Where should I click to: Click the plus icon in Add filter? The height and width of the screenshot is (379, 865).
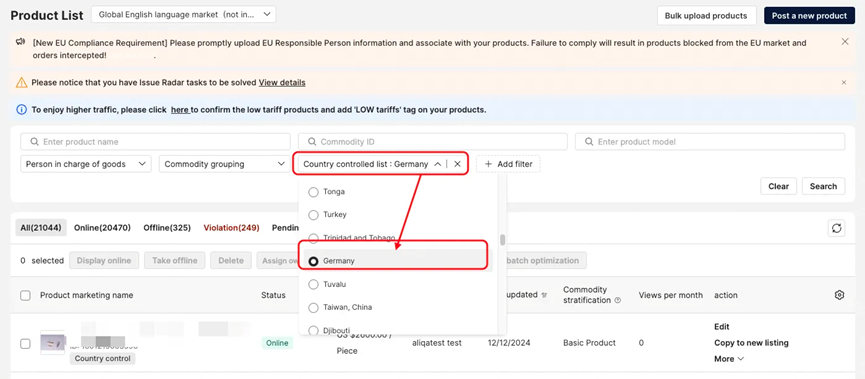488,164
